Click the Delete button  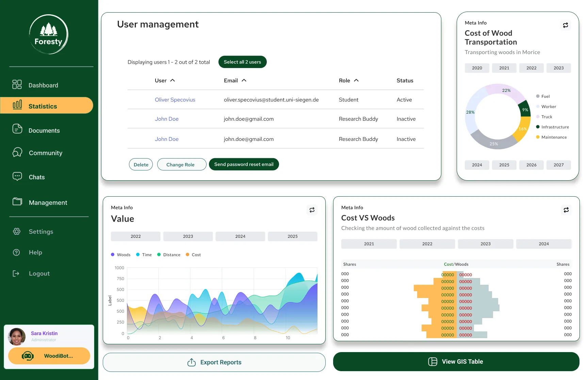[x=141, y=164]
